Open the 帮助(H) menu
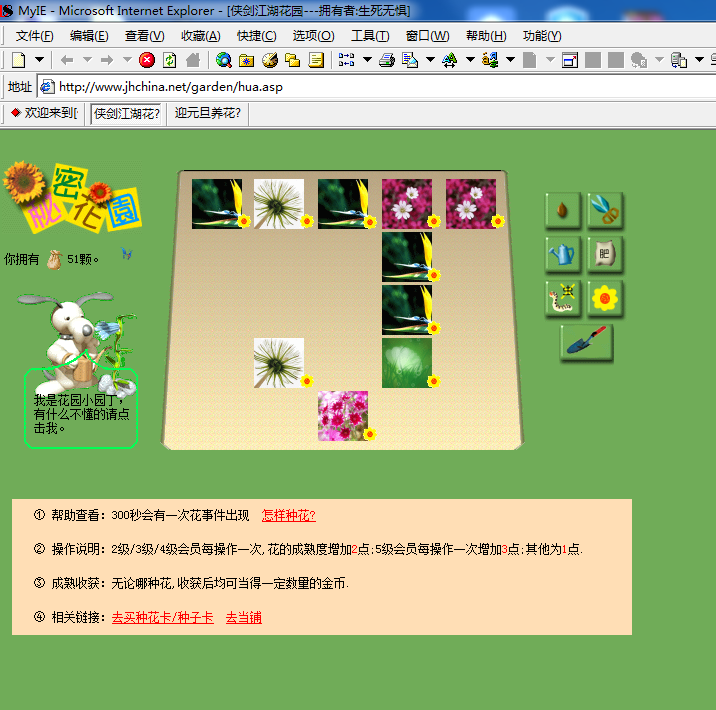The width and height of the screenshot is (716, 710). [x=486, y=36]
